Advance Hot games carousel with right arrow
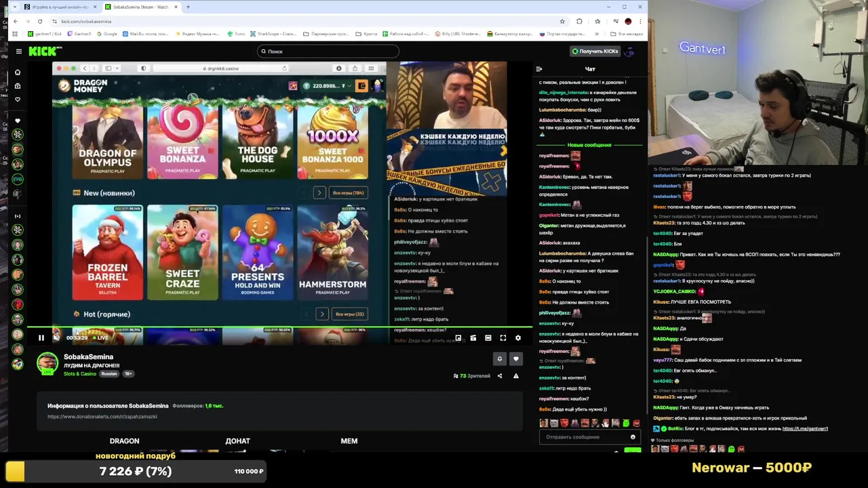The image size is (868, 488). [322, 314]
